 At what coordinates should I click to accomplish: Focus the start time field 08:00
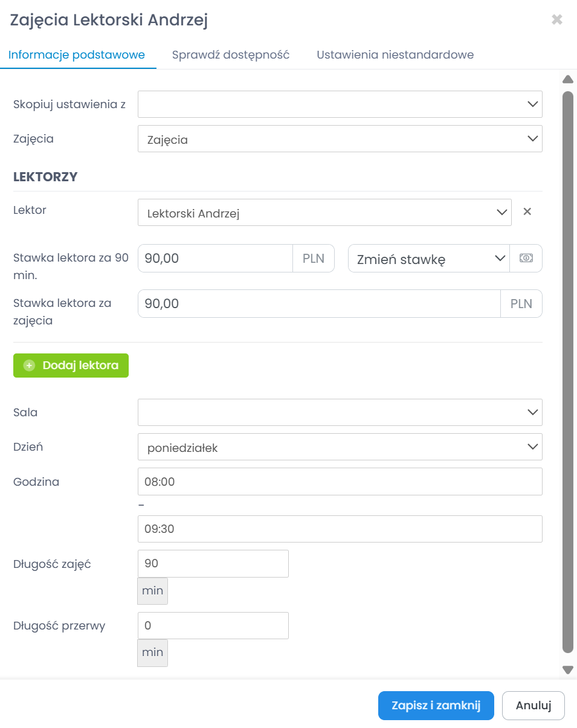(x=340, y=482)
